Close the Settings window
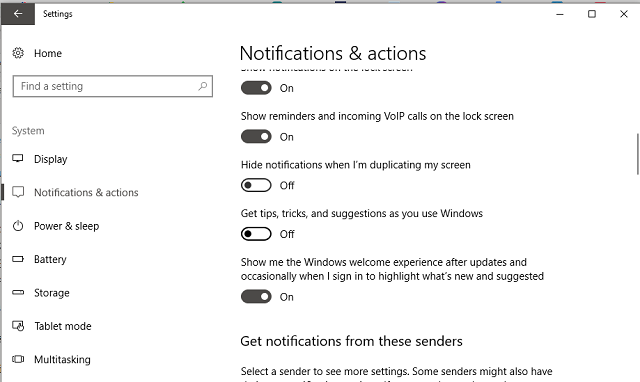The height and width of the screenshot is (382, 640). [624, 14]
